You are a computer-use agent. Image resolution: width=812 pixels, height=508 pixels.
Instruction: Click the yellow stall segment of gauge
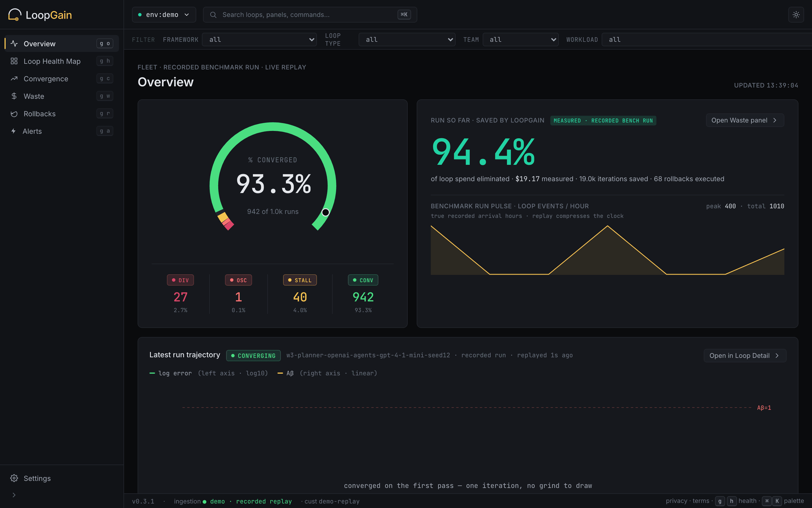222,217
